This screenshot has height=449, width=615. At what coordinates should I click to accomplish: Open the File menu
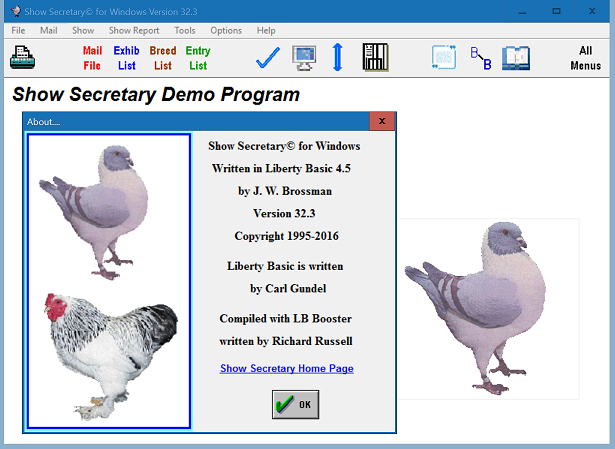click(x=18, y=31)
